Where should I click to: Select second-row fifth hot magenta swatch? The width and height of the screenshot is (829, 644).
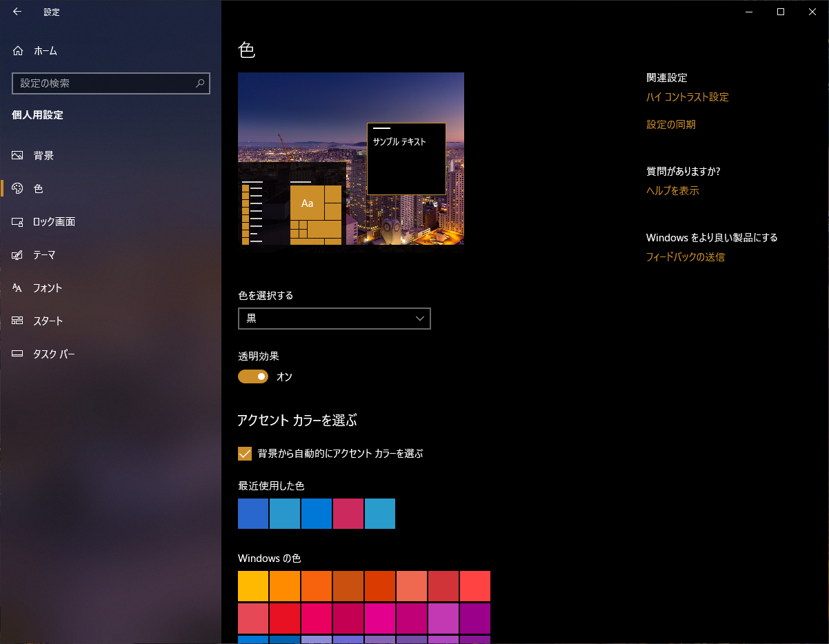(x=380, y=618)
